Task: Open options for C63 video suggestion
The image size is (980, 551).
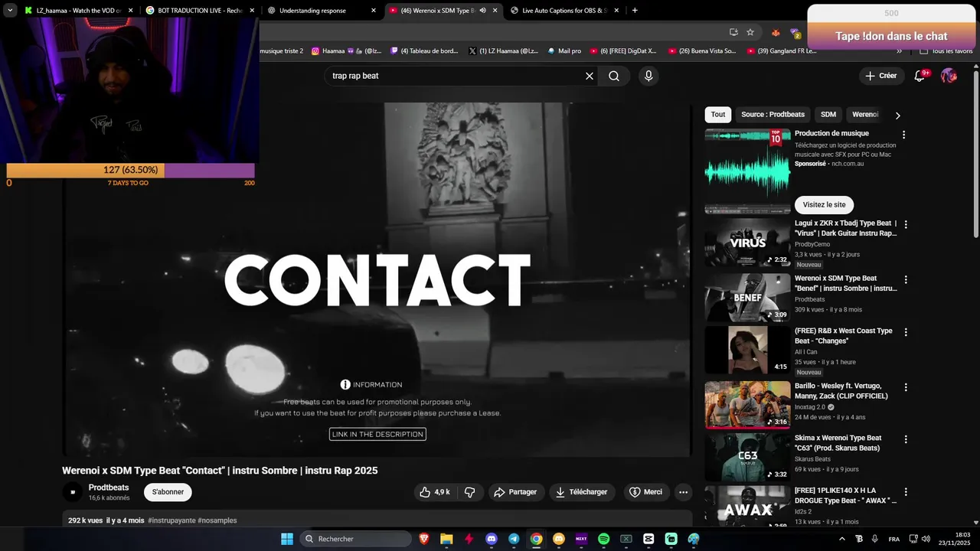Action: (x=906, y=439)
